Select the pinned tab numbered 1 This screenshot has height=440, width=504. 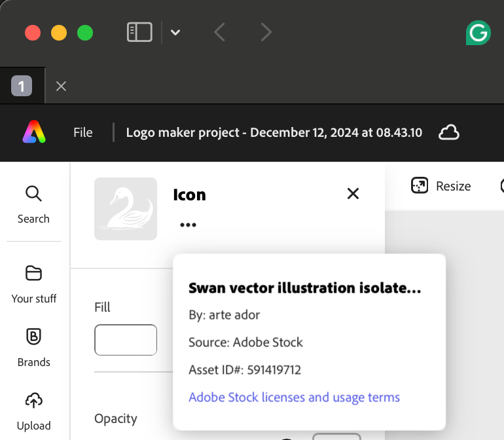(22, 86)
